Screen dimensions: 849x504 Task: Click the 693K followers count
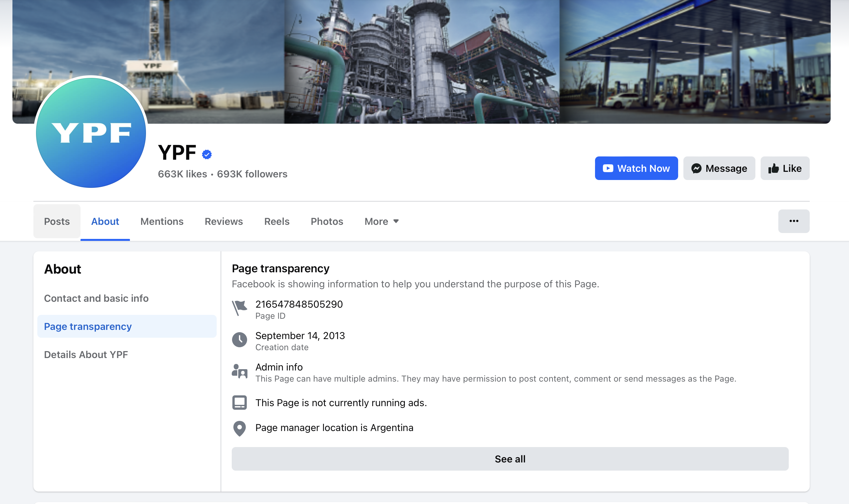pyautogui.click(x=252, y=174)
